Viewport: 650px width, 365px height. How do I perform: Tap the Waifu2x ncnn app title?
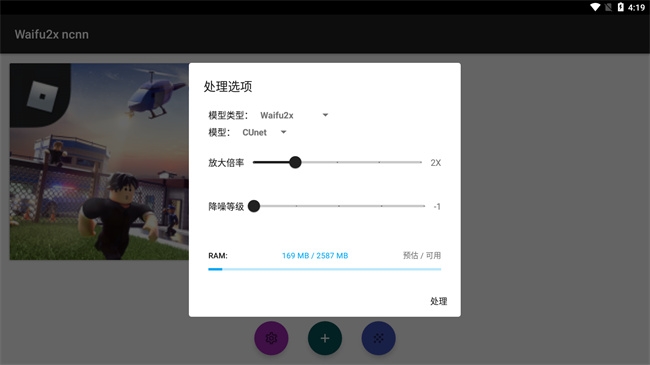pos(52,34)
